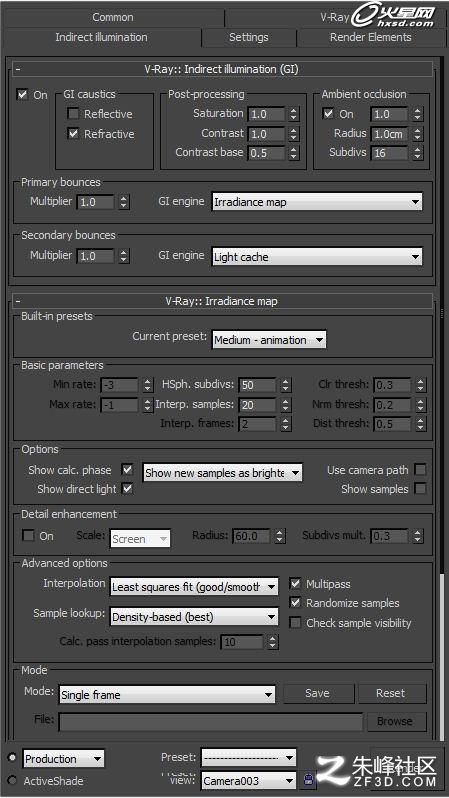Enable Reflective GI caustics
This screenshot has height=798, width=449.
73,113
